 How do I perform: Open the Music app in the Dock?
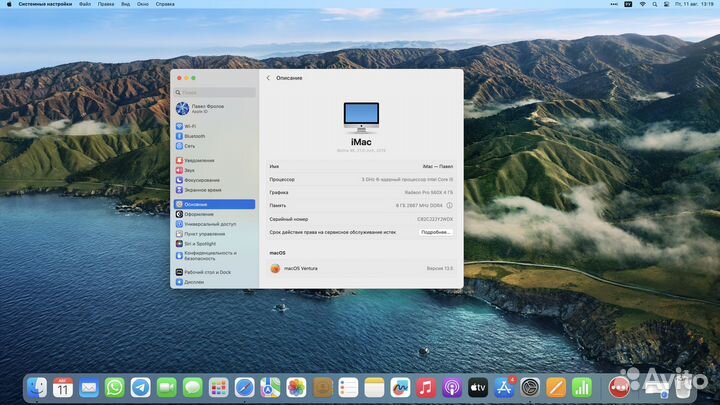click(x=426, y=388)
